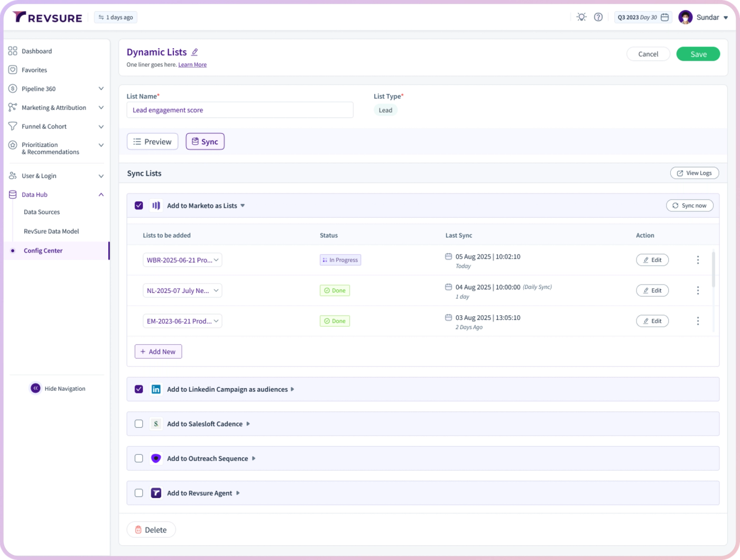This screenshot has height=560, width=740.
Task: Click the Prioritization star icon
Action: 13,145
